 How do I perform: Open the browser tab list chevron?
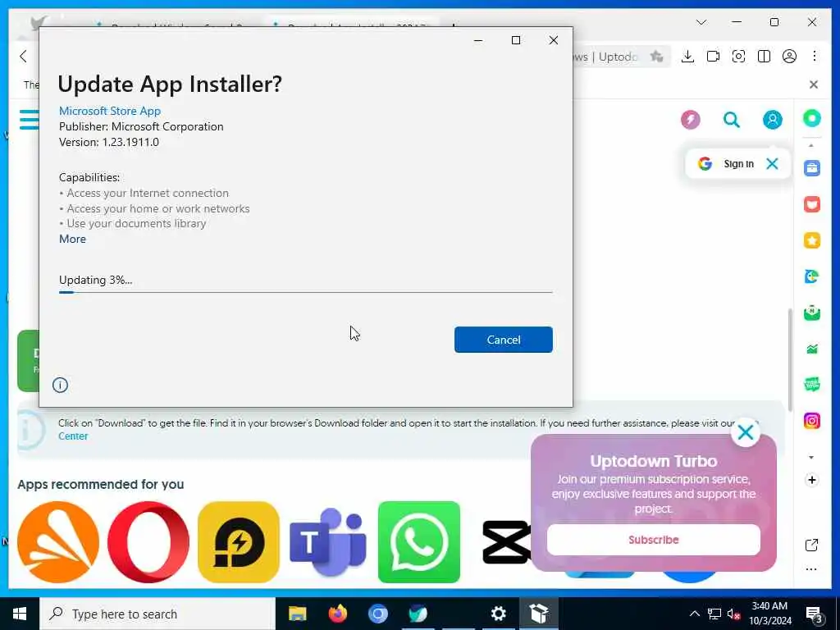tap(701, 22)
